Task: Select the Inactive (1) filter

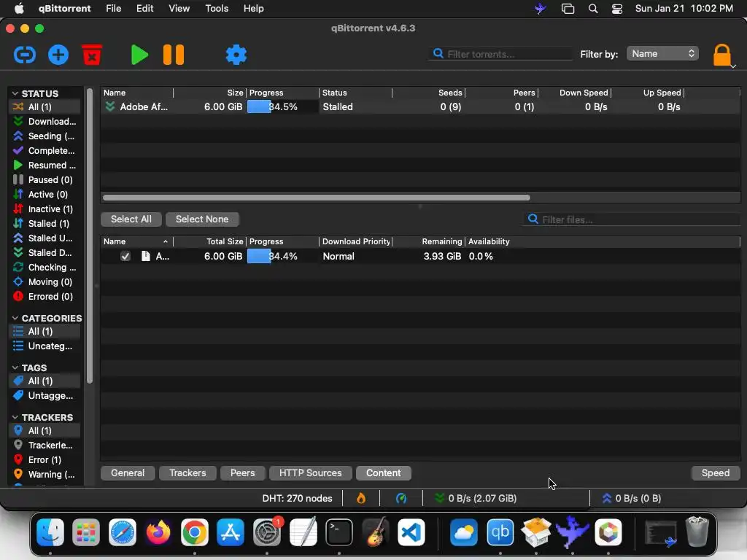Action: point(44,209)
